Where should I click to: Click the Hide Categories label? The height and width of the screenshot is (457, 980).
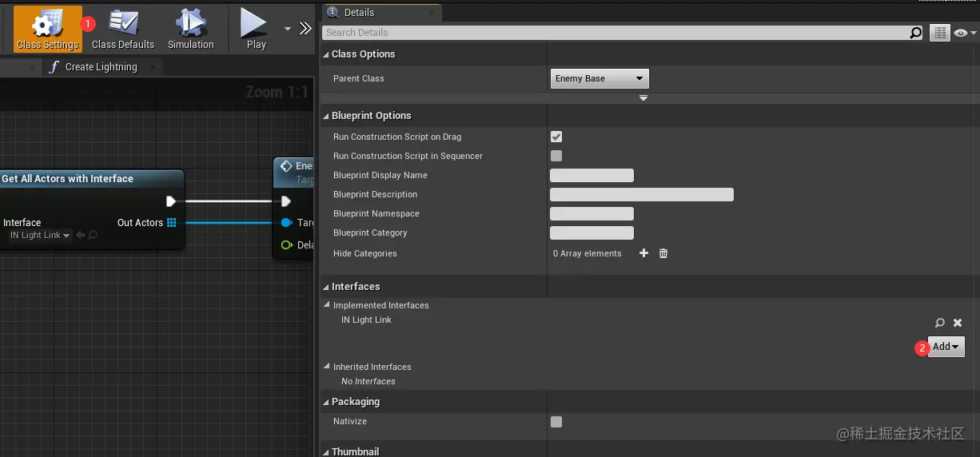[x=365, y=253]
